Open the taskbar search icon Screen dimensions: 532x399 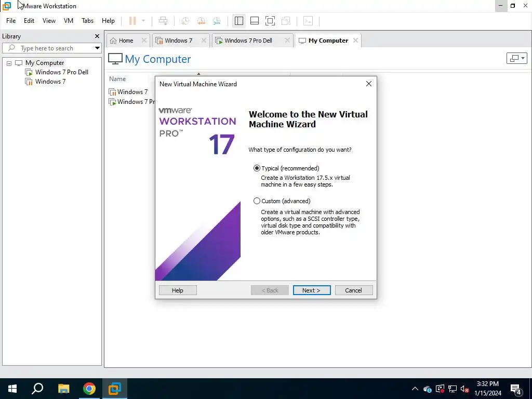[37, 389]
